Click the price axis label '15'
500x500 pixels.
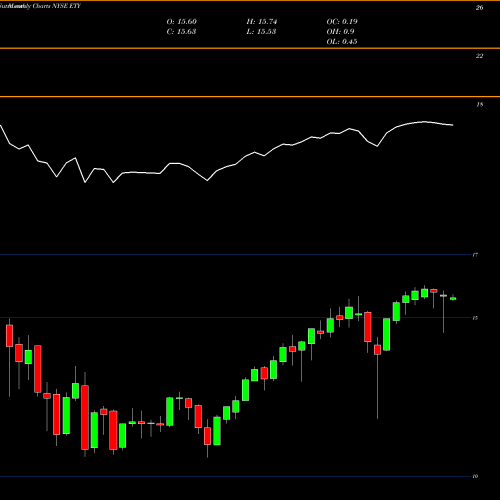pyautogui.click(x=475, y=318)
